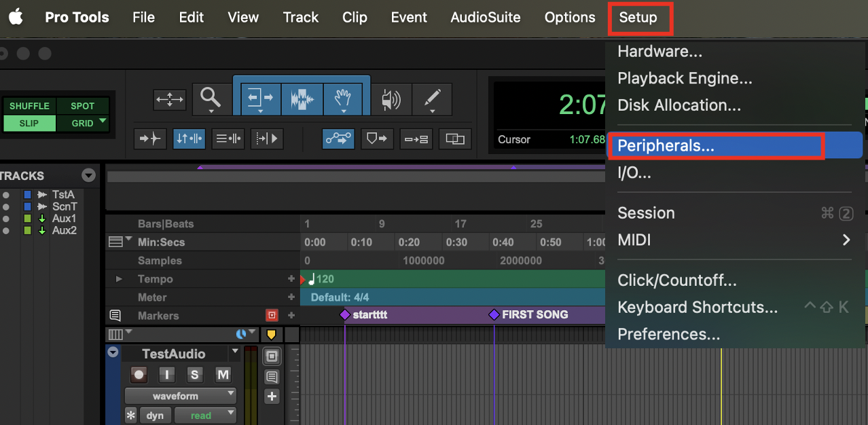Toggle Insertion Follows Playback button

click(267, 138)
